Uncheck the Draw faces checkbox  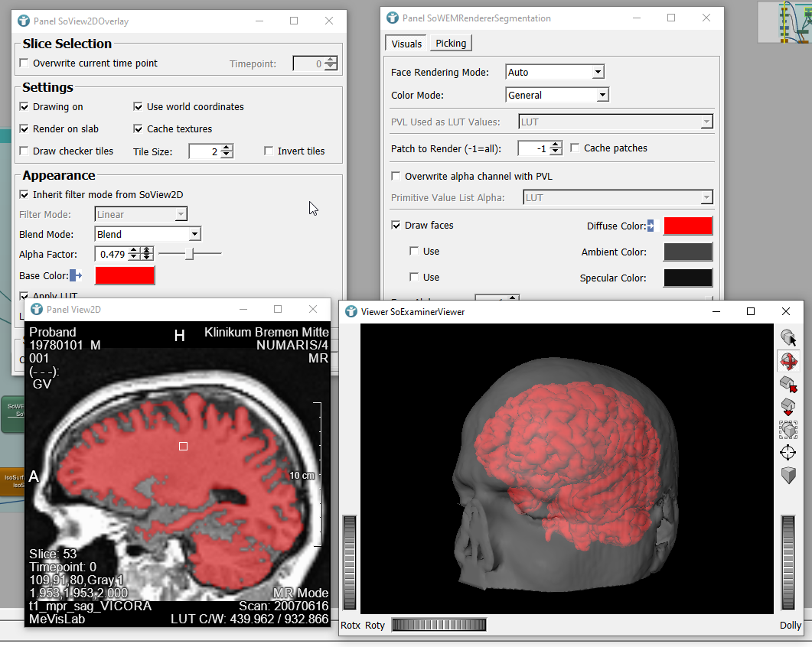(x=396, y=226)
